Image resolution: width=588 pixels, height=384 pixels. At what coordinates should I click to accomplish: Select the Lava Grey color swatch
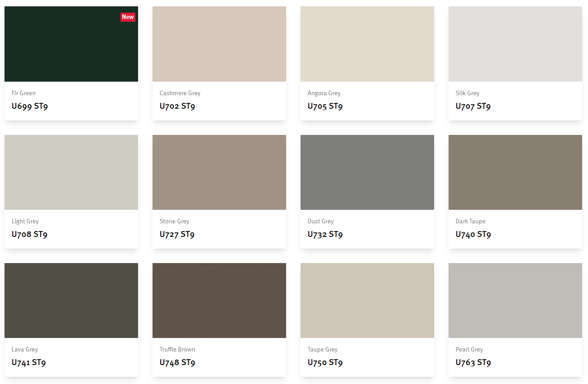tap(71, 301)
